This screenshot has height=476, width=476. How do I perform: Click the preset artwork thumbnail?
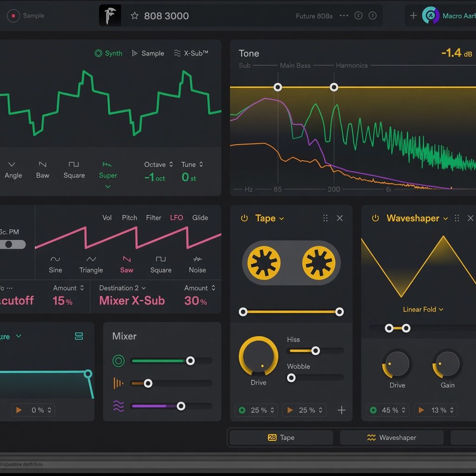[110, 15]
